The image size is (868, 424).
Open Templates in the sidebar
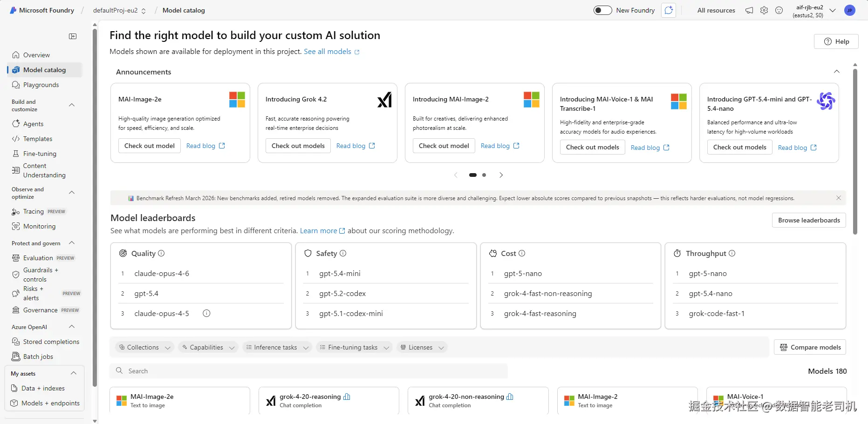tap(45, 139)
